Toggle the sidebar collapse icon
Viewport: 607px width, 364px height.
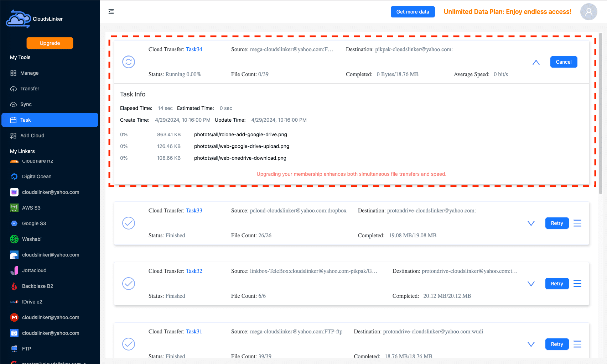111,11
